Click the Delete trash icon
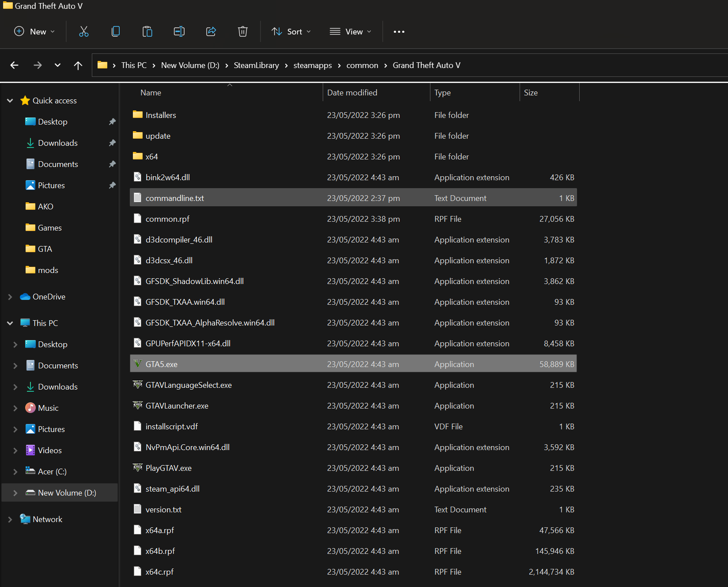 tap(243, 31)
